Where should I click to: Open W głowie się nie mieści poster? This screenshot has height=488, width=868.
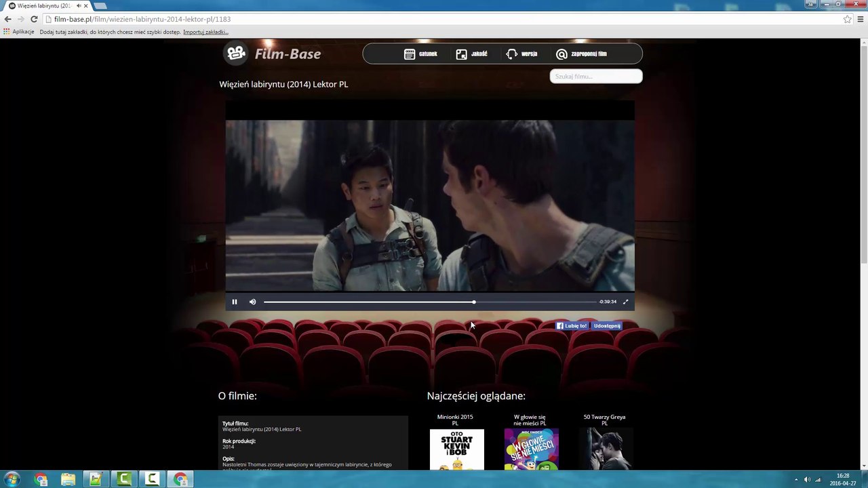click(532, 449)
